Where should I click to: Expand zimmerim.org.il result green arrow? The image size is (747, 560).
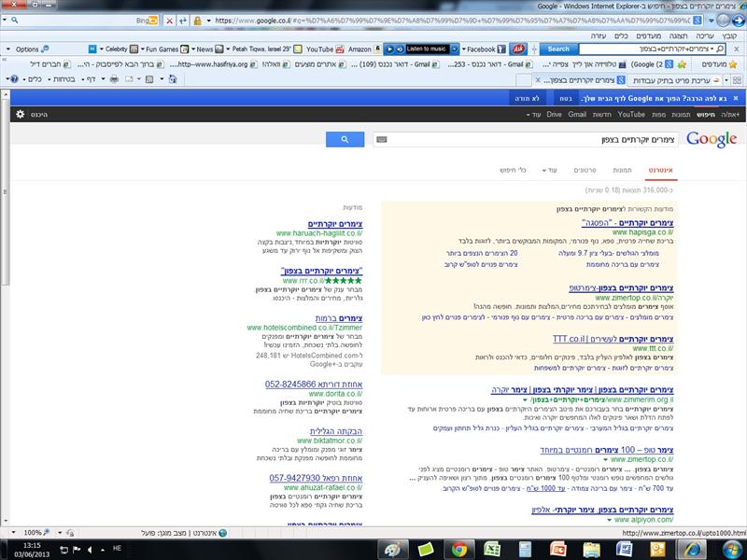525,400
